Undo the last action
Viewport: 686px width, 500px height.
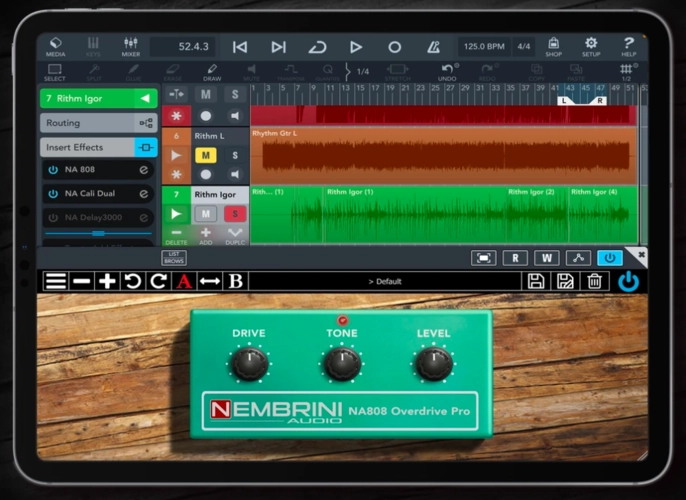coord(447,72)
